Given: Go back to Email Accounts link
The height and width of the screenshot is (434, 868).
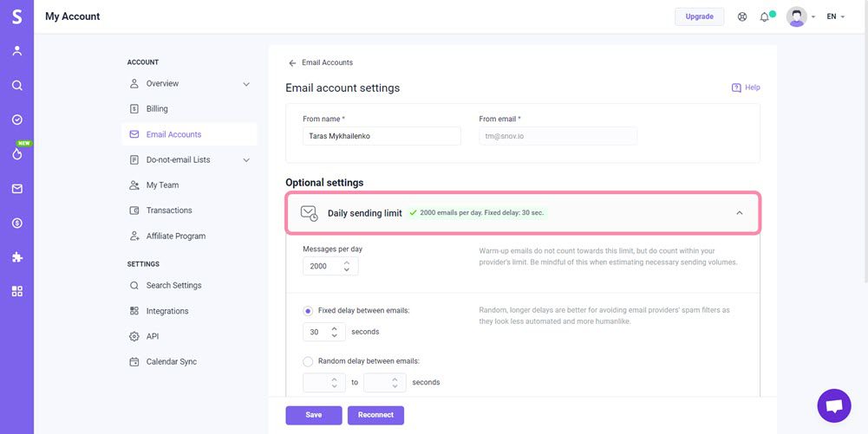Looking at the screenshot, I should 327,62.
